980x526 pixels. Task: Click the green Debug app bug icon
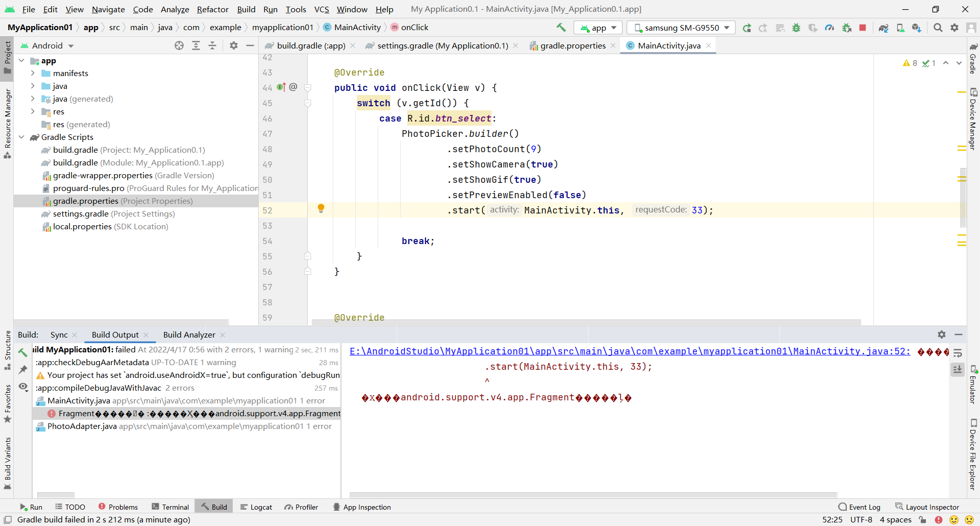click(796, 28)
